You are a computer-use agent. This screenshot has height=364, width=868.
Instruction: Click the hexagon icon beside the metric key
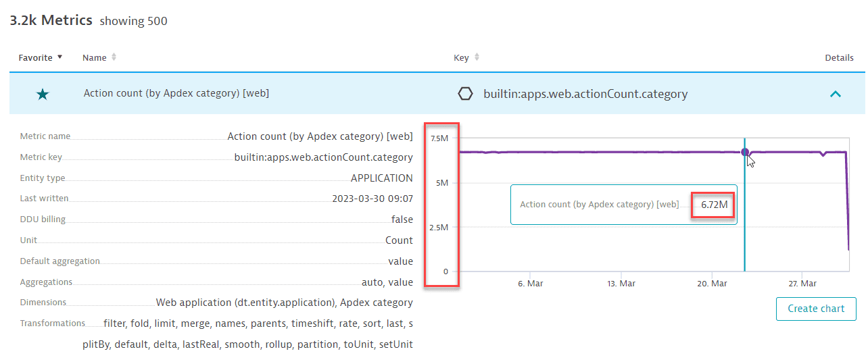pyautogui.click(x=465, y=94)
